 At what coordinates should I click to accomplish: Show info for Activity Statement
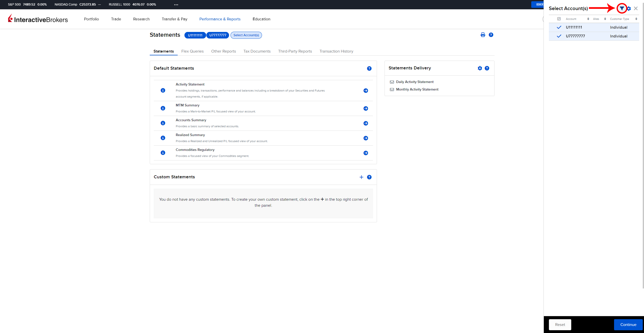[x=163, y=90]
